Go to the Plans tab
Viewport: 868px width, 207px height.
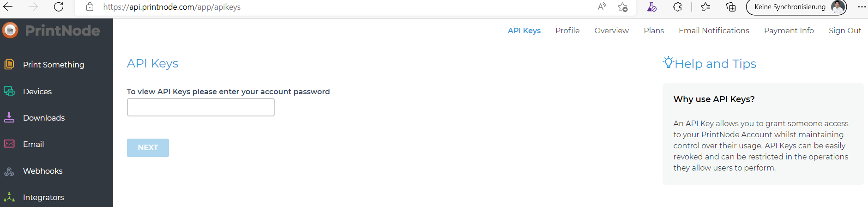pyautogui.click(x=654, y=30)
